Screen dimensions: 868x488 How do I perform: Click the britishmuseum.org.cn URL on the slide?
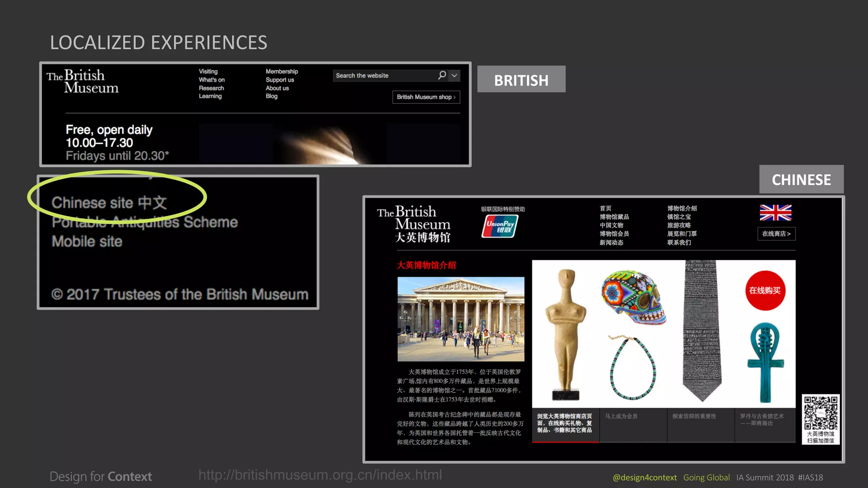coord(320,475)
